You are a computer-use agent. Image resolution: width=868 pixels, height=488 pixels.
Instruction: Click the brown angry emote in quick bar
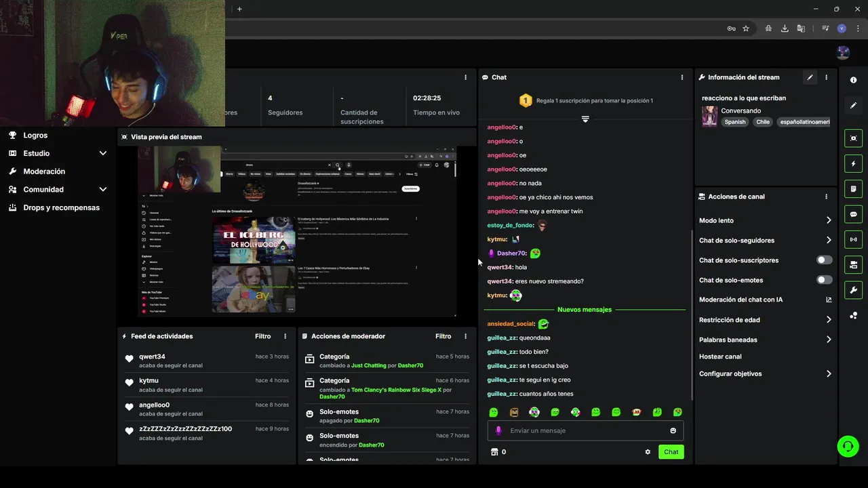514,412
